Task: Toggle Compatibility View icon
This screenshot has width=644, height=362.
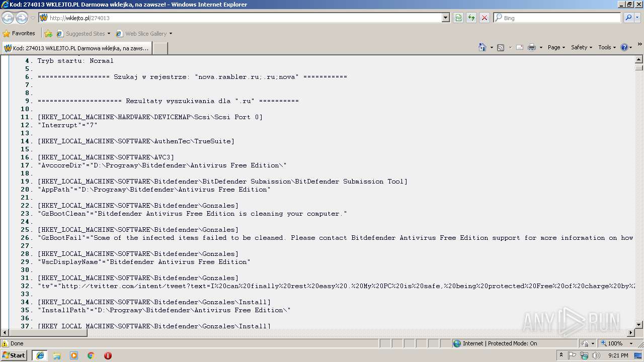Action: click(x=458, y=18)
